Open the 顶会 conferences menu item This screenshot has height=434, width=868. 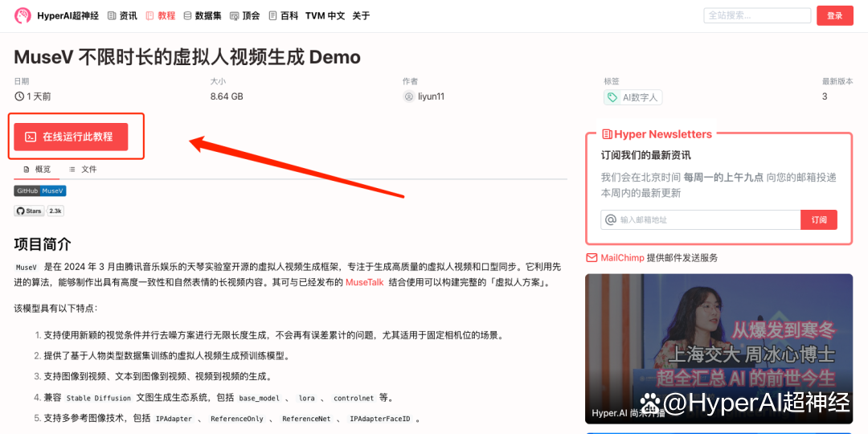[244, 15]
